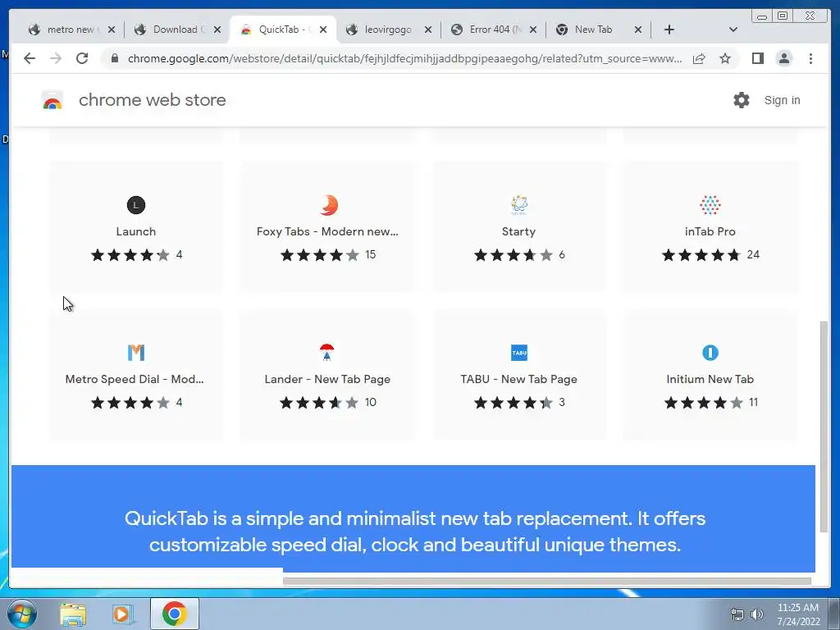Viewport: 840px width, 630px height.
Task: Sign in to Chrome Web Store
Action: [x=782, y=100]
